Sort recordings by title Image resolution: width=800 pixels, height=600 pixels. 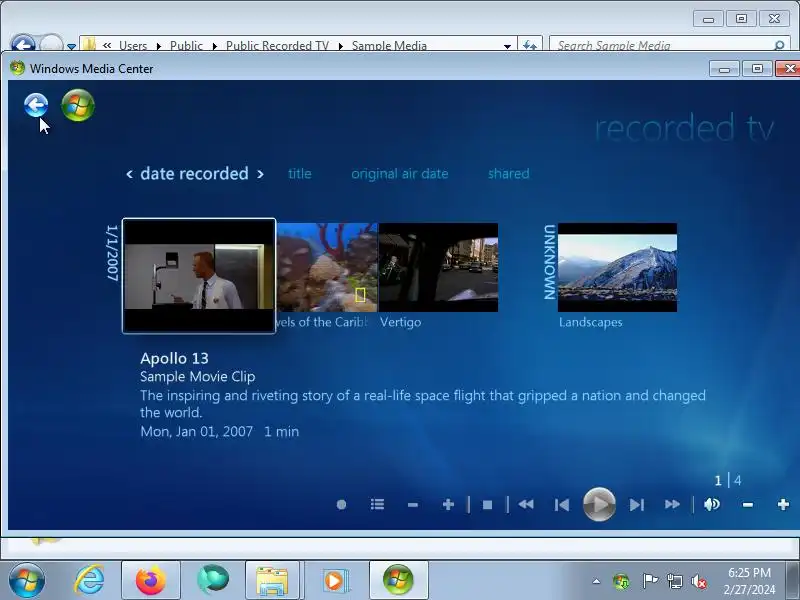pyautogui.click(x=299, y=173)
